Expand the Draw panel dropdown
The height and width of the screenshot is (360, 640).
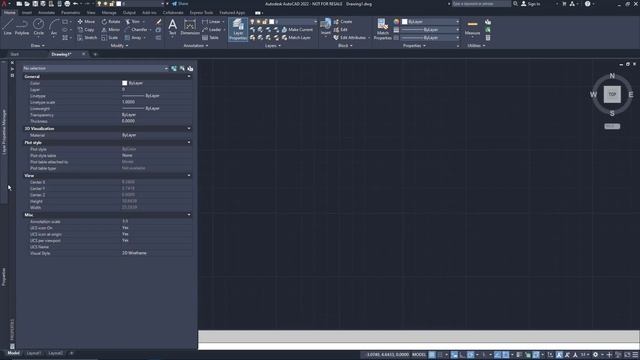pos(38,46)
